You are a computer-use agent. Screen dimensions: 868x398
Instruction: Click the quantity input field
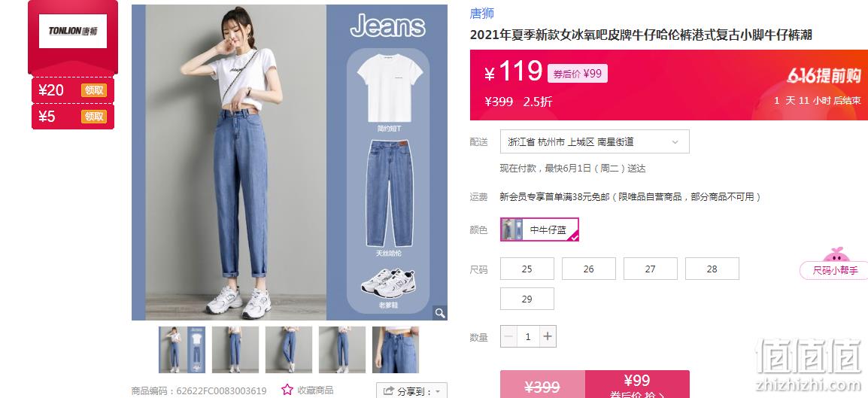click(x=528, y=336)
